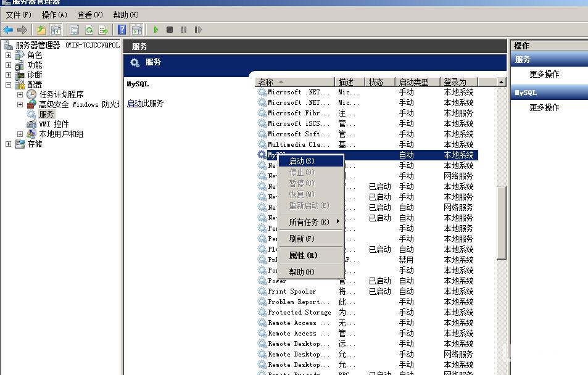Image resolution: width=588 pixels, height=375 pixels.
Task: Choose 属性(R) in the context menu
Action: pyautogui.click(x=303, y=255)
